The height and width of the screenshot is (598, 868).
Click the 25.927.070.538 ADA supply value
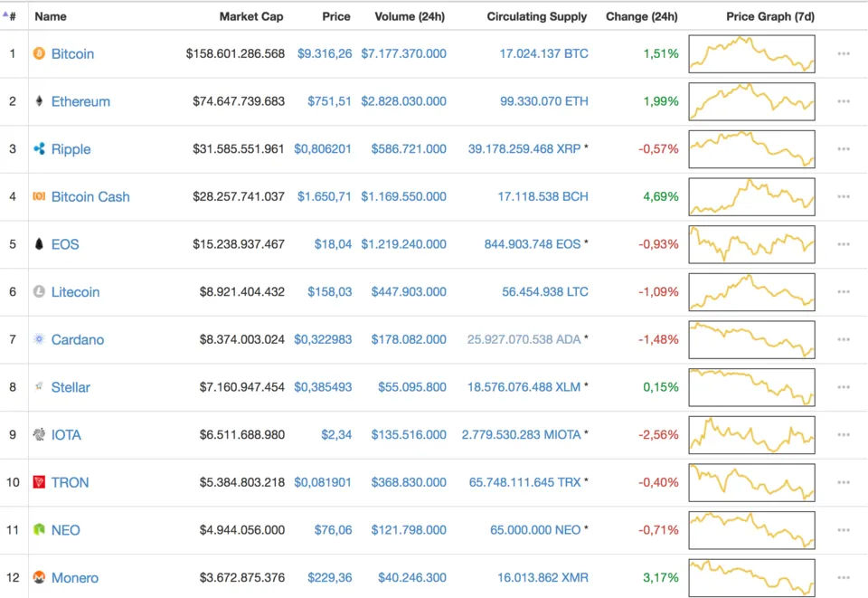pos(524,339)
